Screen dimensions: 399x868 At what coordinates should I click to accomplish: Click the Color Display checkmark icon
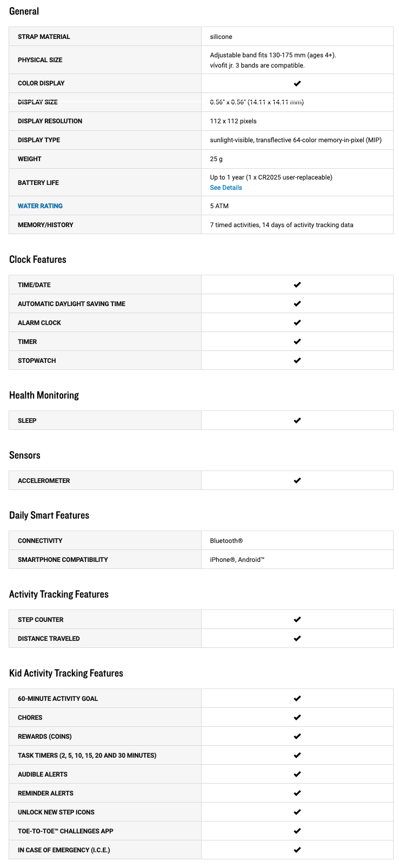297,83
